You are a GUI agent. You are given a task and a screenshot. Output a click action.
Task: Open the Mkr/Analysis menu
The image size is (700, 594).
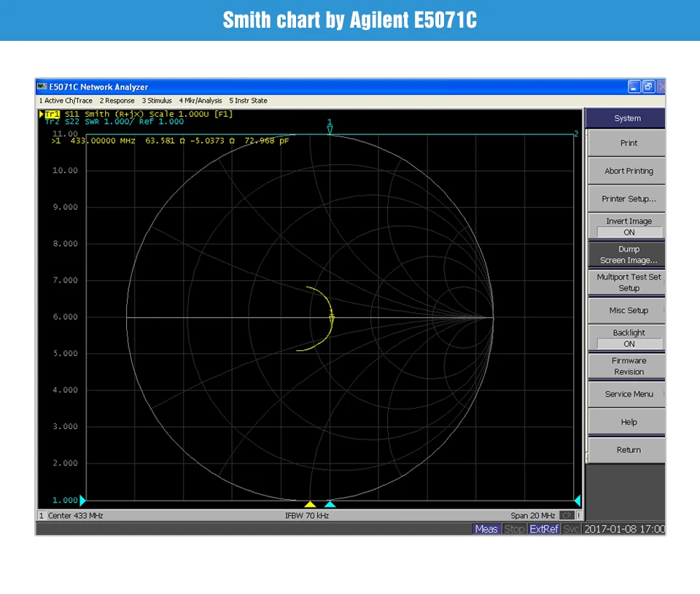tap(201, 101)
